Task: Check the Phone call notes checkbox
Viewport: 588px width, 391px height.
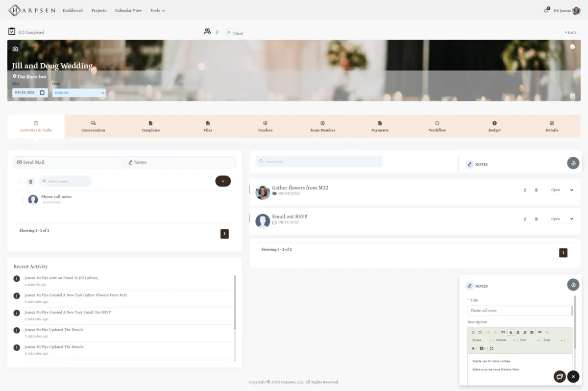Action: pos(22,199)
